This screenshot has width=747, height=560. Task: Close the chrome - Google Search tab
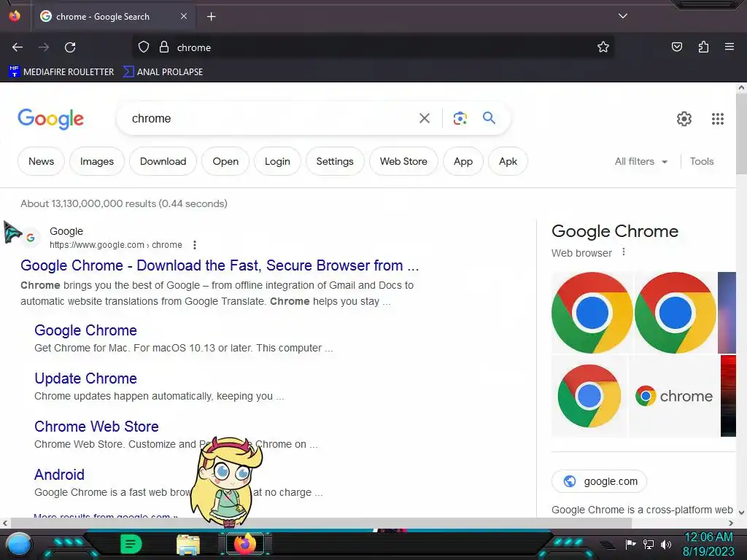(183, 16)
